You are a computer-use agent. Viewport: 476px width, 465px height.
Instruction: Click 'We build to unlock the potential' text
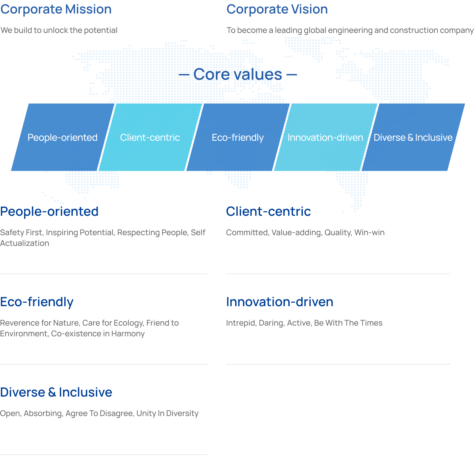[x=59, y=30]
